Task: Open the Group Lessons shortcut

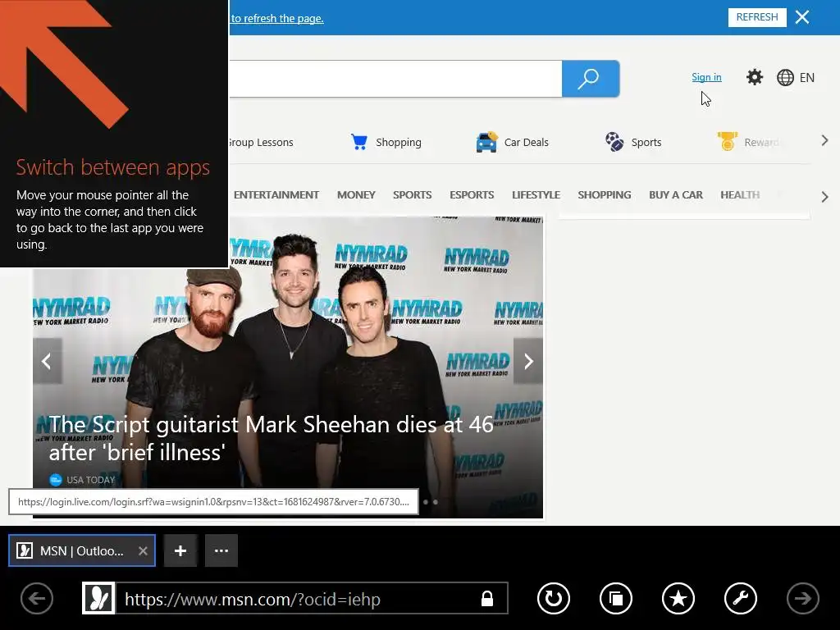Action: [261, 143]
